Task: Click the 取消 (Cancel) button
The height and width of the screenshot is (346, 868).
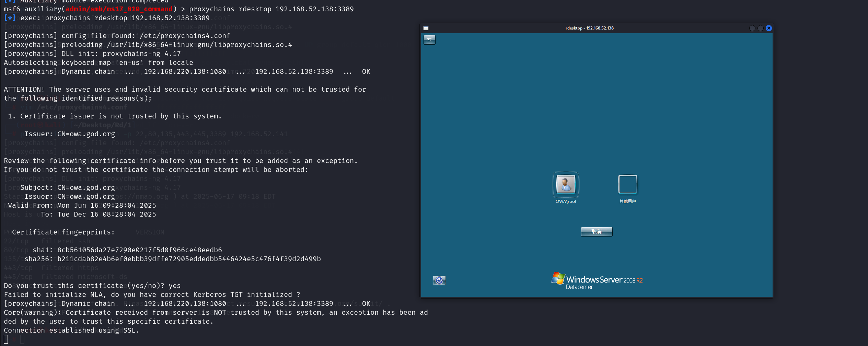Action: (x=597, y=232)
